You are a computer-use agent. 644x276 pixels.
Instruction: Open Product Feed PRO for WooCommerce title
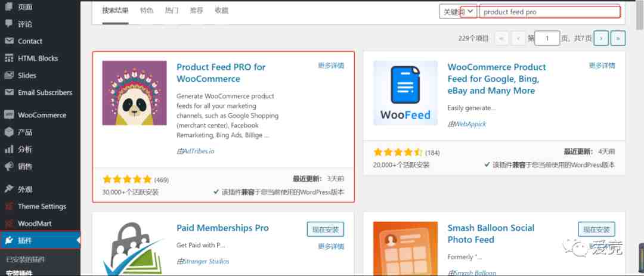point(221,73)
